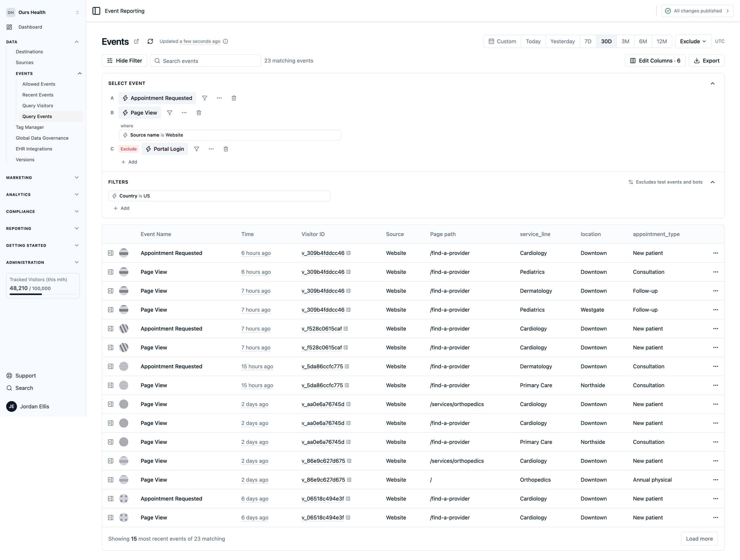
Task: Open more options for Portal Login
Action: pyautogui.click(x=211, y=149)
